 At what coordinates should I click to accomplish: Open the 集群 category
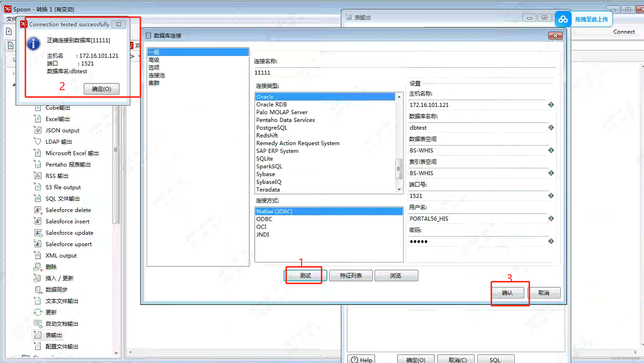[x=154, y=83]
